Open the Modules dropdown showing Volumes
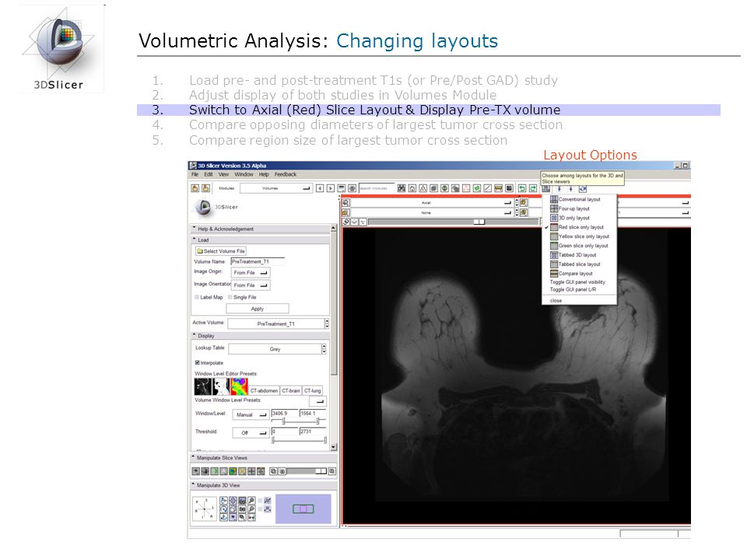The image size is (747, 560). [x=276, y=188]
